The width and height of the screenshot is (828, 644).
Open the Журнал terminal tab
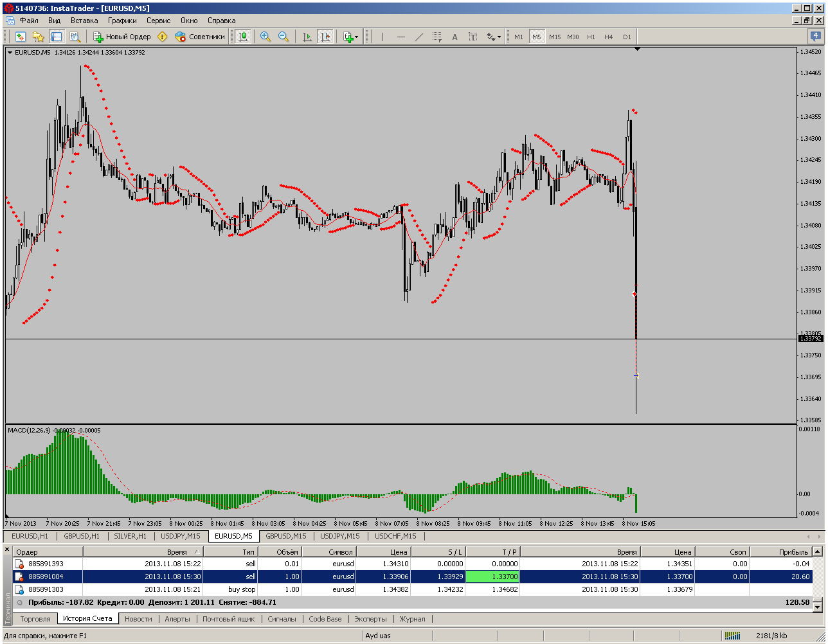tap(412, 619)
